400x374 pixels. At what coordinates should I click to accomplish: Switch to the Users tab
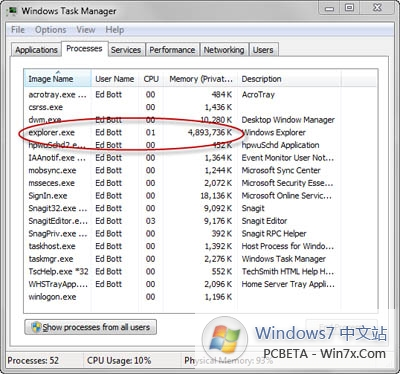point(263,50)
